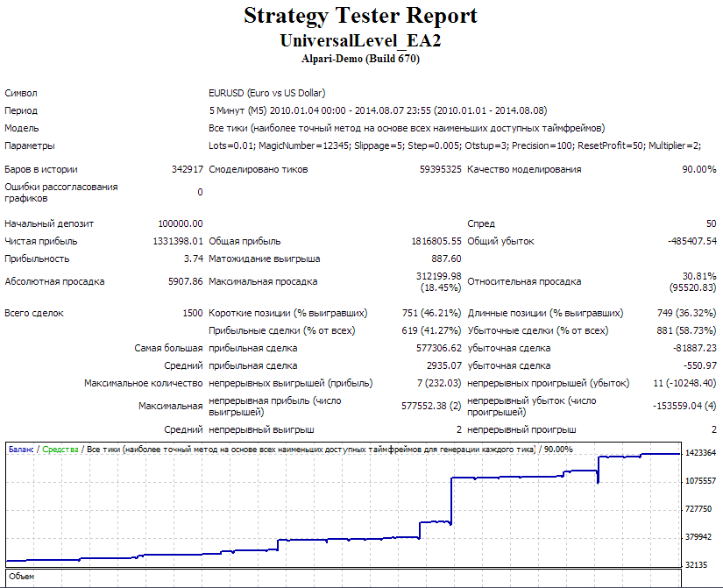Click the Прибыльные сделки label
Viewport: 723px width, 588px height.
[281, 330]
